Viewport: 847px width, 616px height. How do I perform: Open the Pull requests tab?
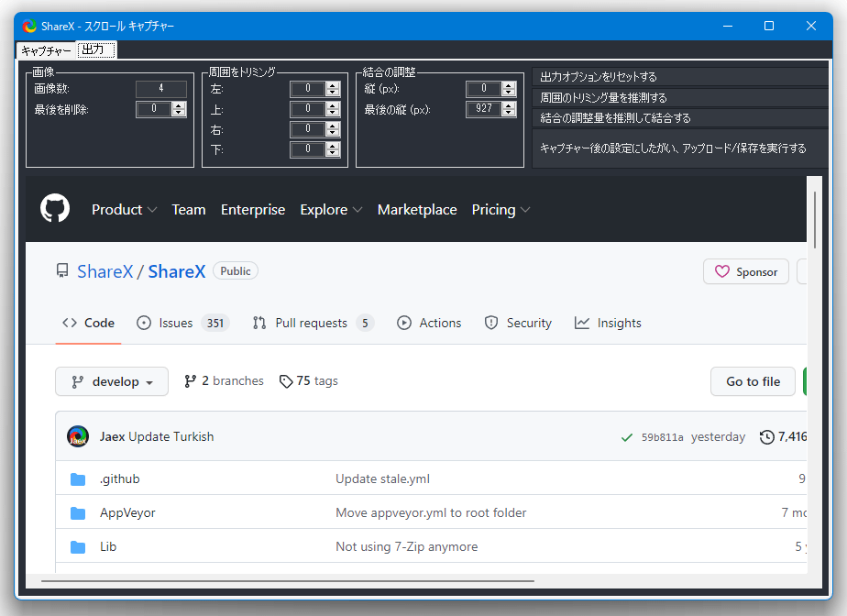(313, 324)
